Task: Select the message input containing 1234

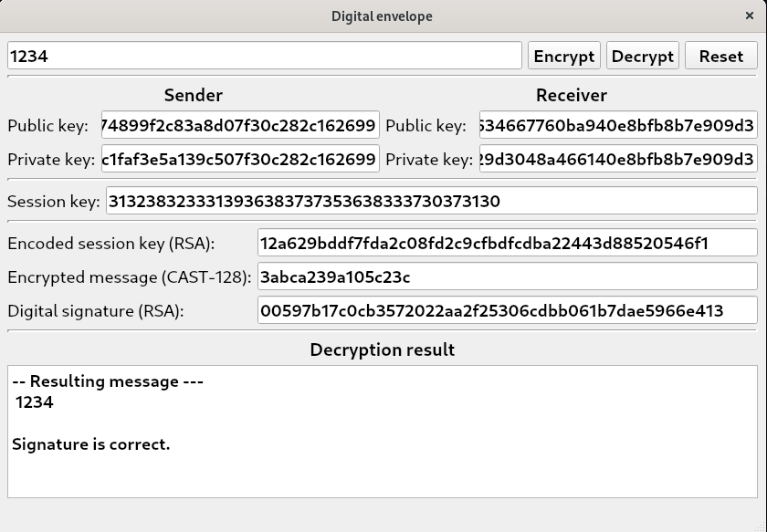Action: 265,56
